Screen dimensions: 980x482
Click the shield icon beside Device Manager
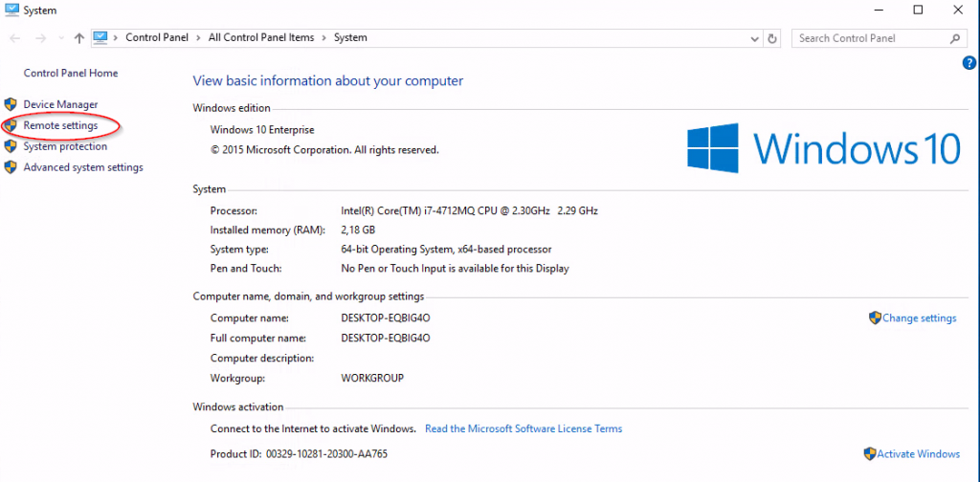coord(10,104)
